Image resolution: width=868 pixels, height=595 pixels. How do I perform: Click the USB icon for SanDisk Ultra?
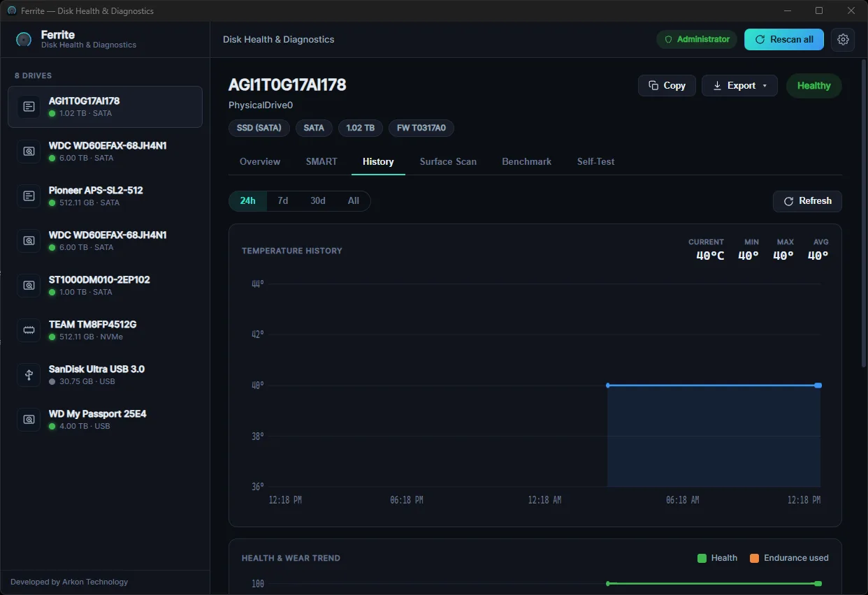pyautogui.click(x=29, y=375)
